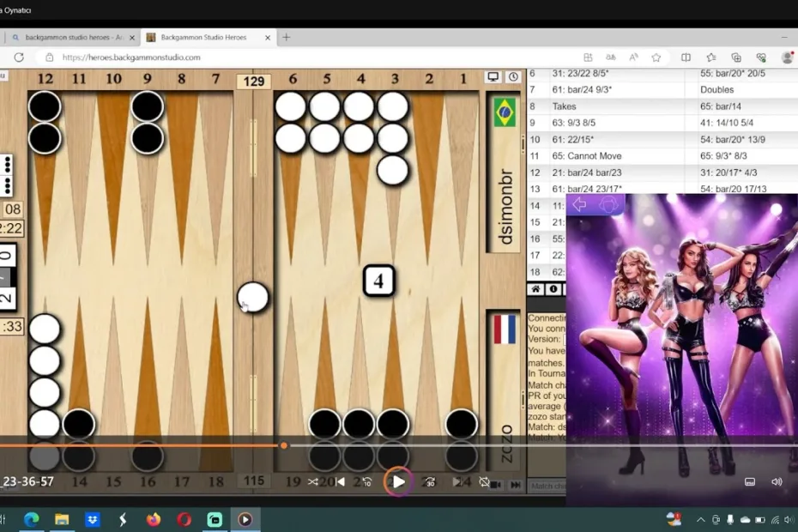
Task: Click the info icon below the move list
Action: [x=553, y=290]
